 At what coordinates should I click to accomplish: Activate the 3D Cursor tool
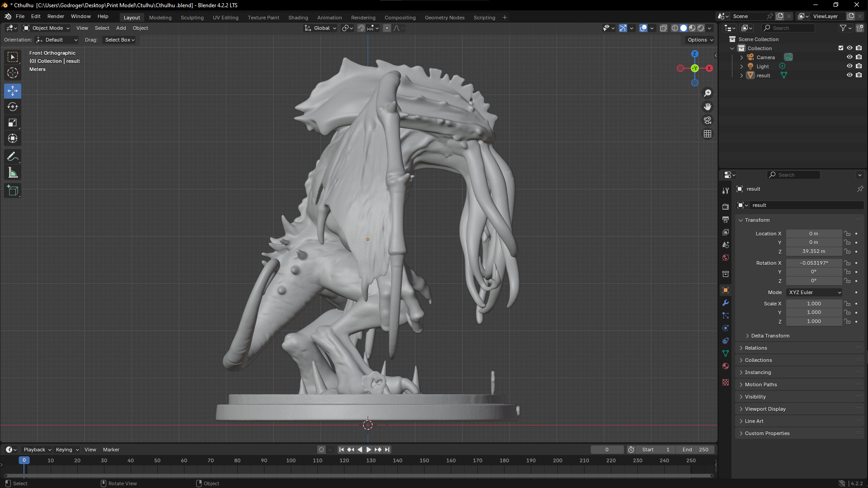tap(13, 73)
